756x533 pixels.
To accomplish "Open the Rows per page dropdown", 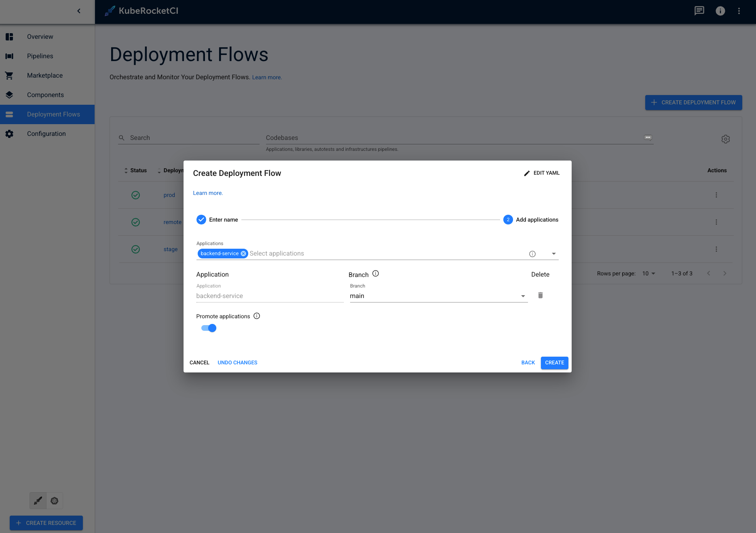I will click(x=648, y=273).
